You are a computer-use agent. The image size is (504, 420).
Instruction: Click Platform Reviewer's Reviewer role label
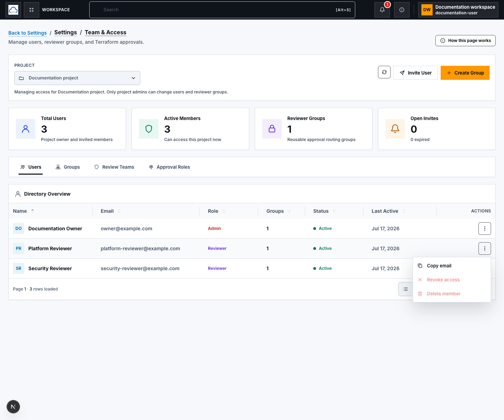click(x=217, y=248)
